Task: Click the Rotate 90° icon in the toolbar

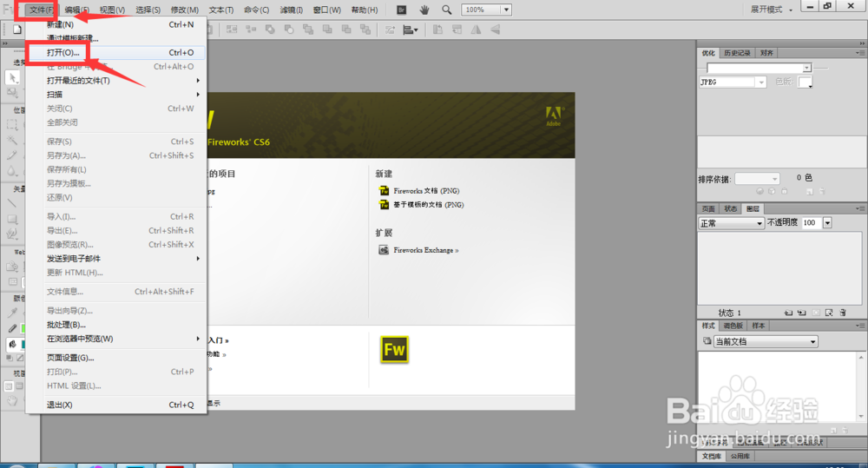Action: click(x=437, y=30)
